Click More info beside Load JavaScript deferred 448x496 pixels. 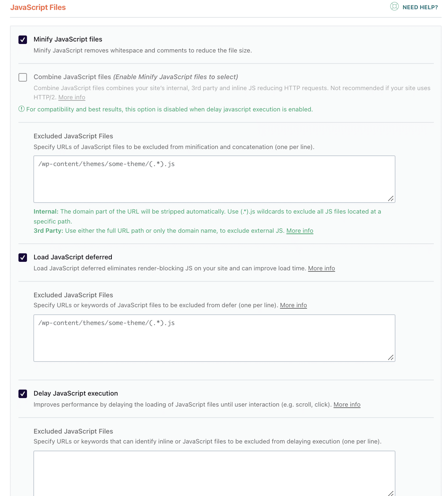click(321, 268)
